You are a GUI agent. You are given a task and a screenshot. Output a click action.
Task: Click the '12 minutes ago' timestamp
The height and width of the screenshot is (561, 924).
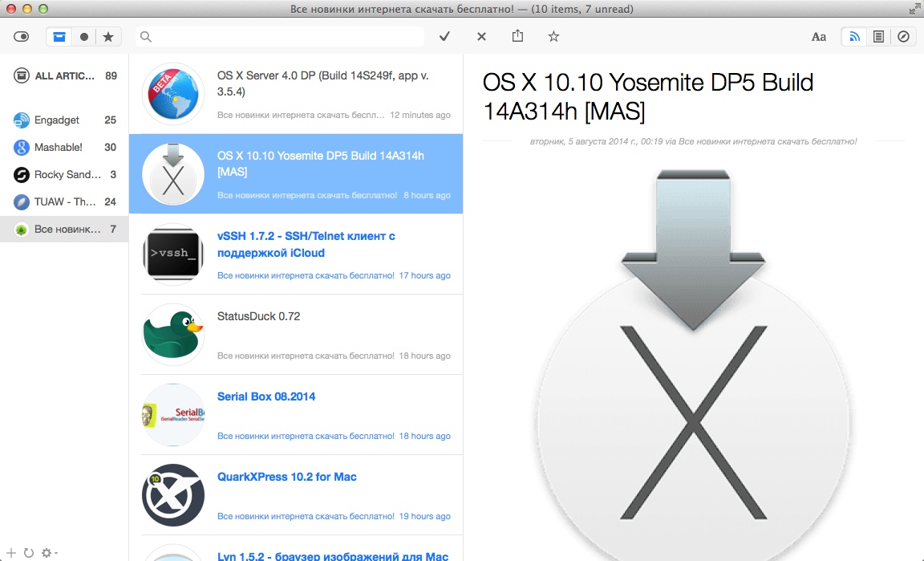[x=420, y=115]
